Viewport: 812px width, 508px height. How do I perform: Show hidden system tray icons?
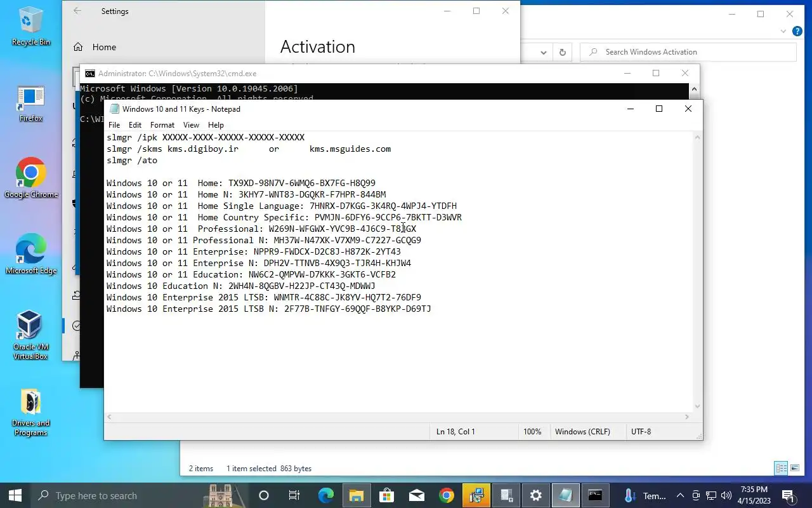(x=680, y=495)
